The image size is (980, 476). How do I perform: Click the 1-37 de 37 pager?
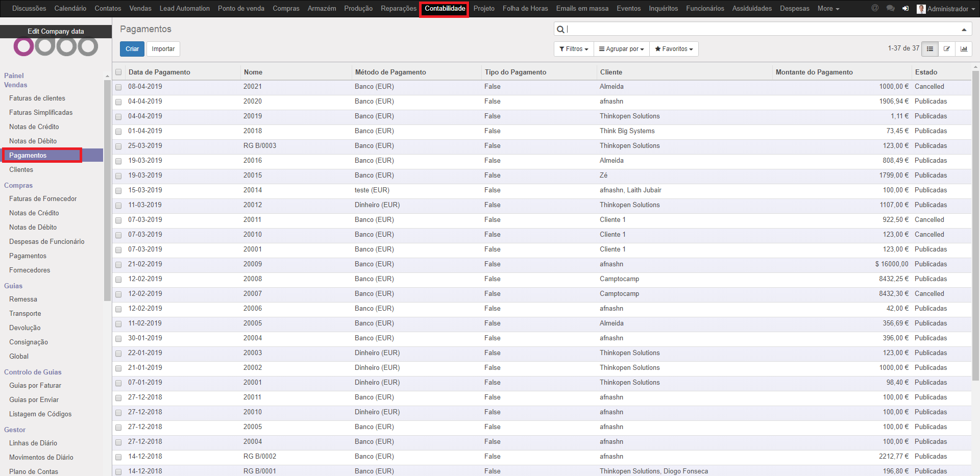(x=903, y=48)
